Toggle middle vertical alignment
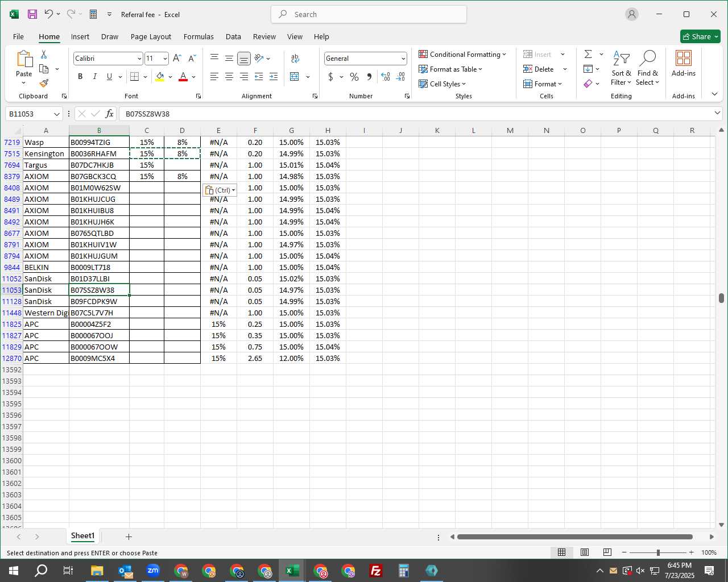The height and width of the screenshot is (582, 728). [x=229, y=58]
